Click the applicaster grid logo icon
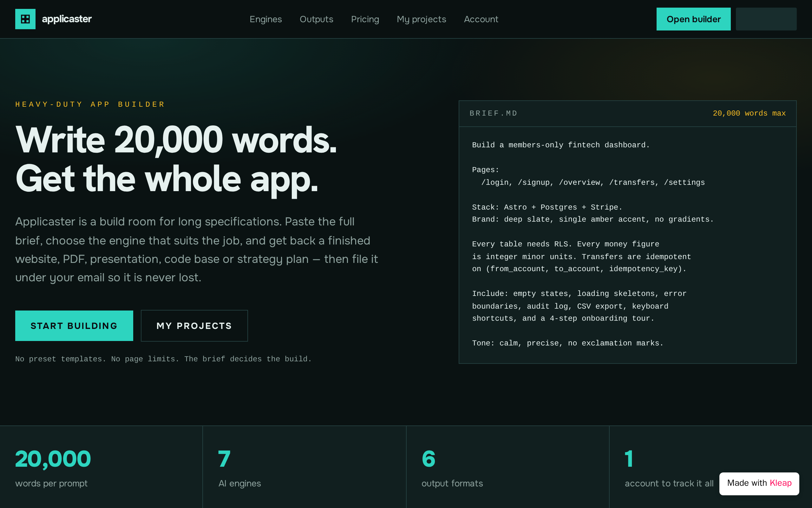Viewport: 812px width, 508px height. coord(25,19)
